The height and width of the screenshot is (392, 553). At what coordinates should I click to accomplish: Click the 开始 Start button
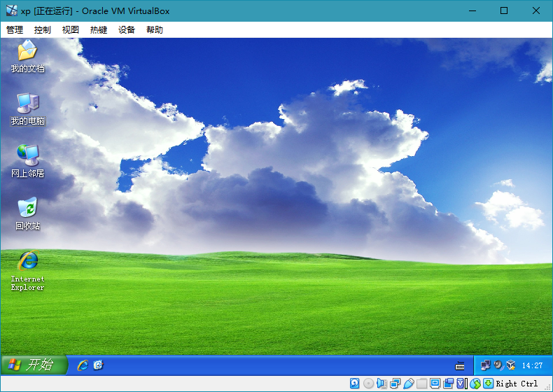[34, 365]
